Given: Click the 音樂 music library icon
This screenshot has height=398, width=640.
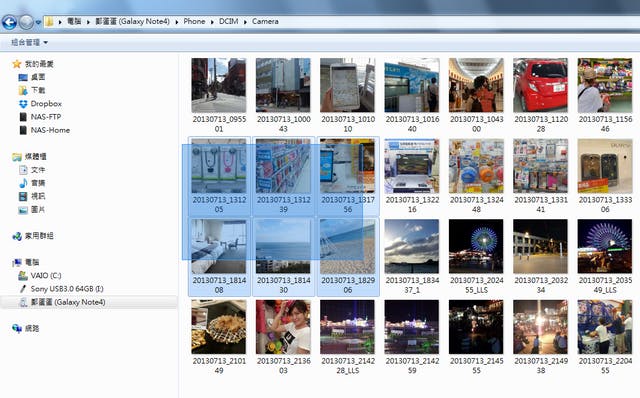Looking at the screenshot, I should [23, 183].
